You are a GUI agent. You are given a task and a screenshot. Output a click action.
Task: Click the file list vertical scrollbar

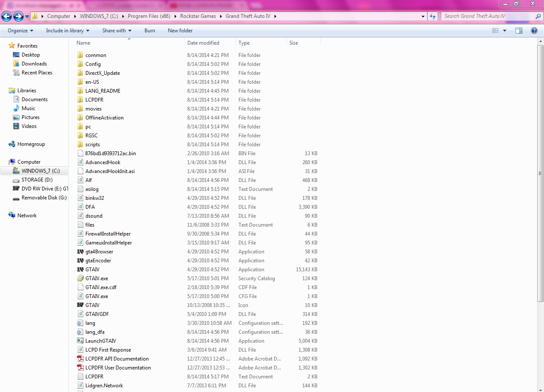(541, 173)
